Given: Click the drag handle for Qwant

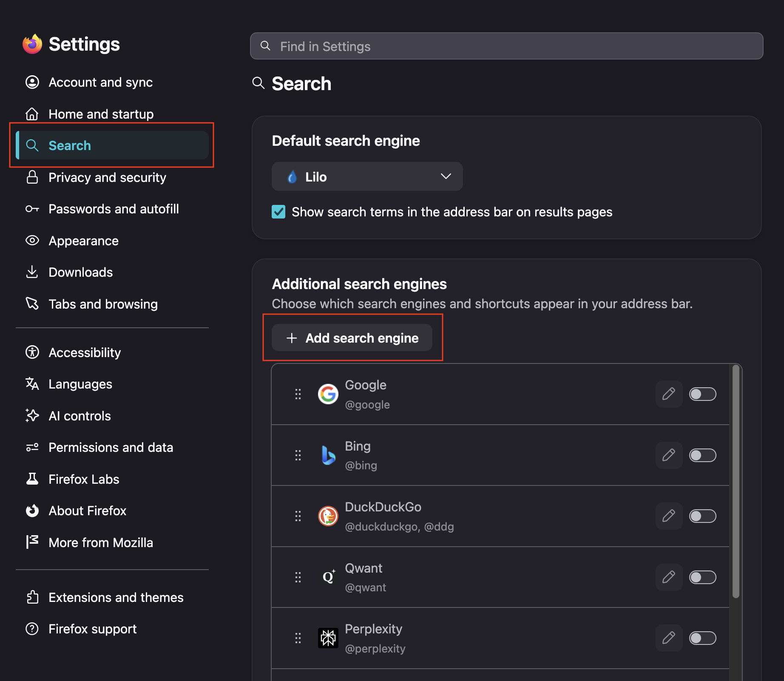Looking at the screenshot, I should click(298, 577).
